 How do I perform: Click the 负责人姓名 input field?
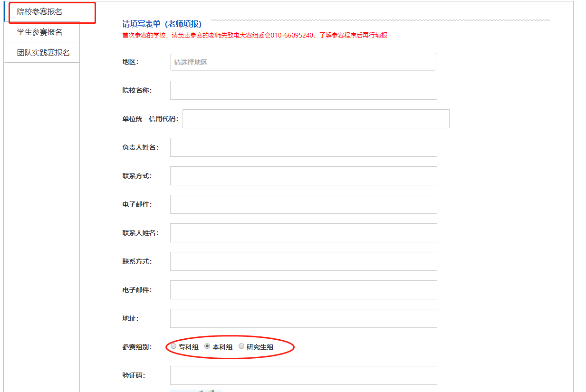pyautogui.click(x=303, y=147)
